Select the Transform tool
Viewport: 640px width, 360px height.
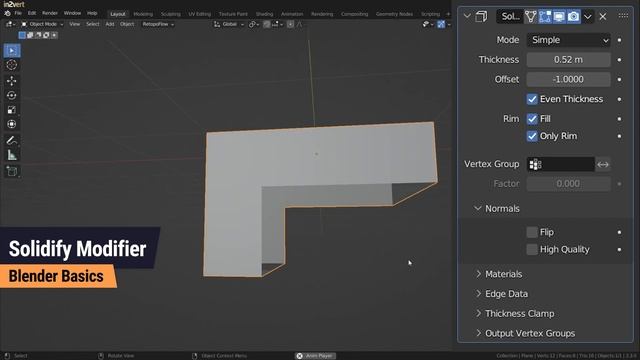[12, 124]
